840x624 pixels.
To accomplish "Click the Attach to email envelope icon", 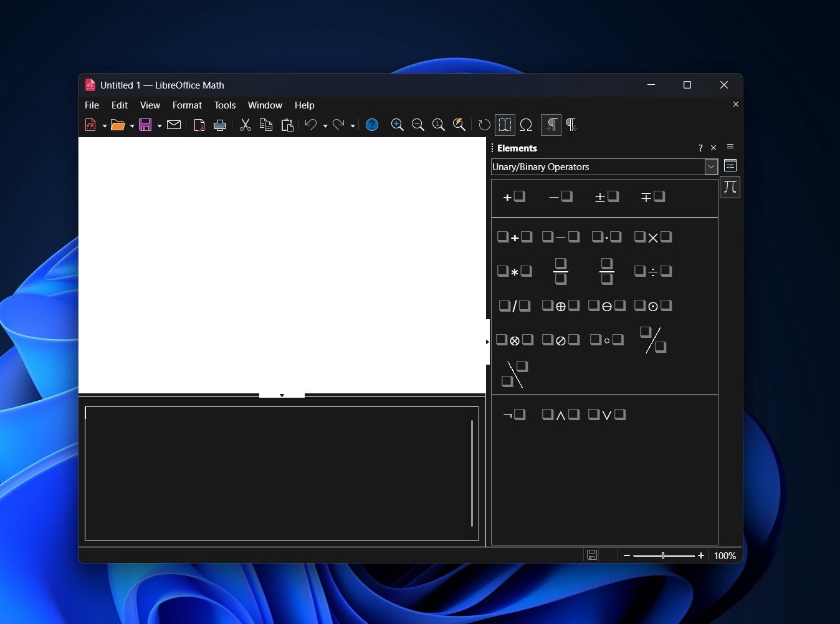I will (x=174, y=125).
